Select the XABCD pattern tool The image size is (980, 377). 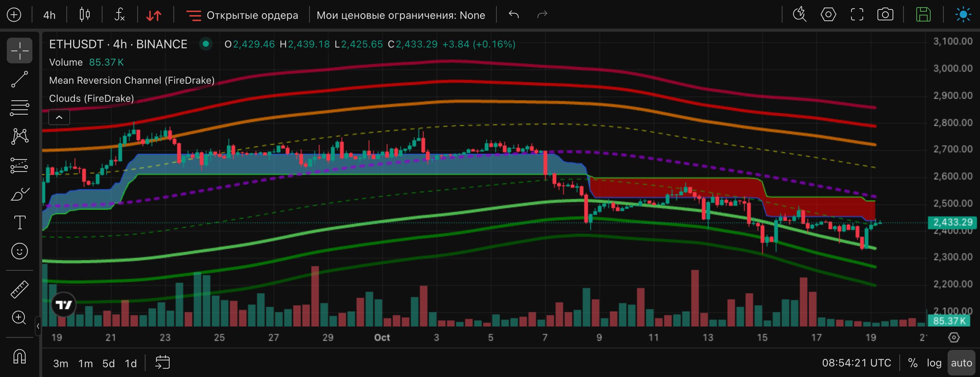tap(19, 136)
